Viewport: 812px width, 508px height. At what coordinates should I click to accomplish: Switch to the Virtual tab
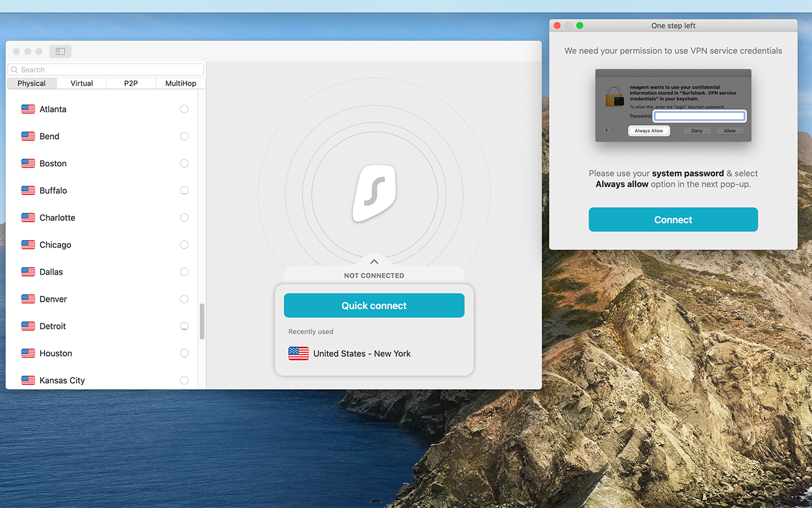[82, 83]
